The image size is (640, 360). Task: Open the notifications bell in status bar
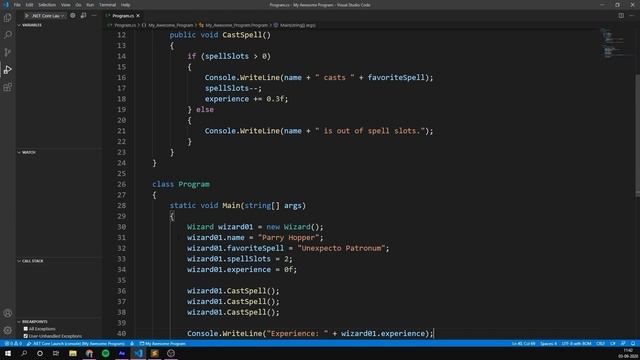pos(633,344)
